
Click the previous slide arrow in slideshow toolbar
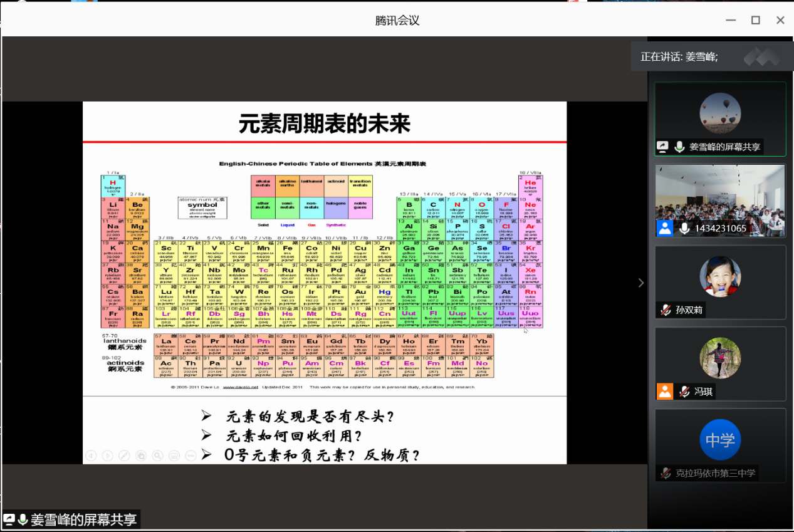point(91,456)
